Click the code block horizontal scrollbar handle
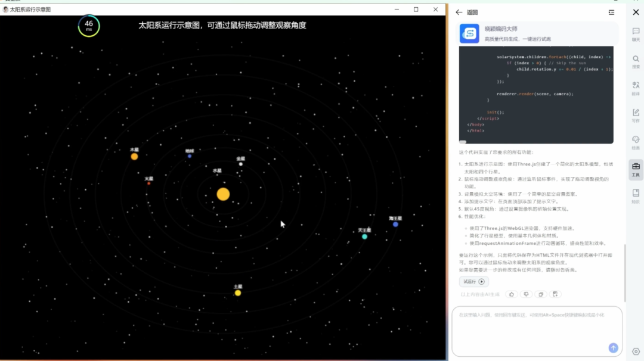 463,142
